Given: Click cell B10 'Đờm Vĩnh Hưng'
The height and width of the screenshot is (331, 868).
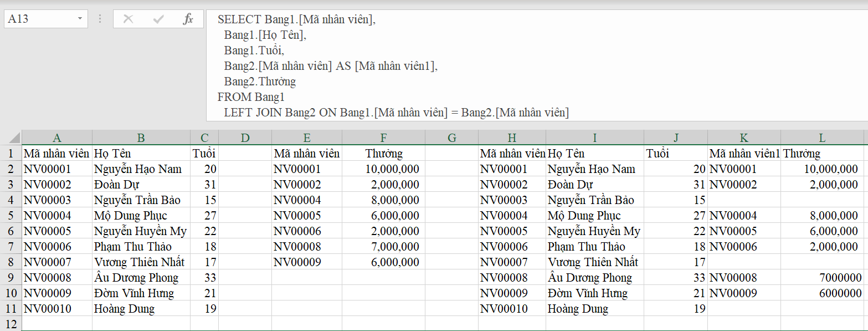Looking at the screenshot, I should pos(141,293).
